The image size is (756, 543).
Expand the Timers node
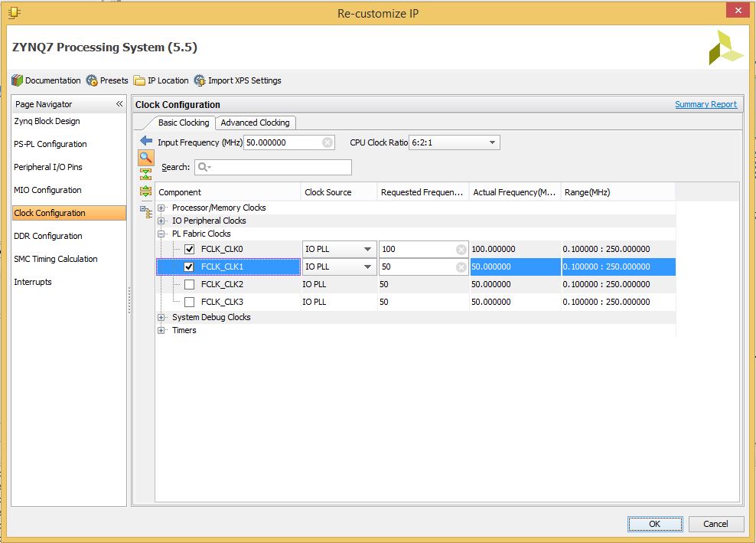pos(161,330)
